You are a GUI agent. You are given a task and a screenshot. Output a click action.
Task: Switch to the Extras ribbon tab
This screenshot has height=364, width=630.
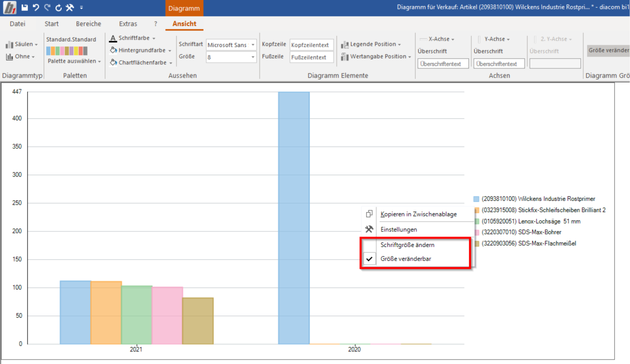point(128,24)
